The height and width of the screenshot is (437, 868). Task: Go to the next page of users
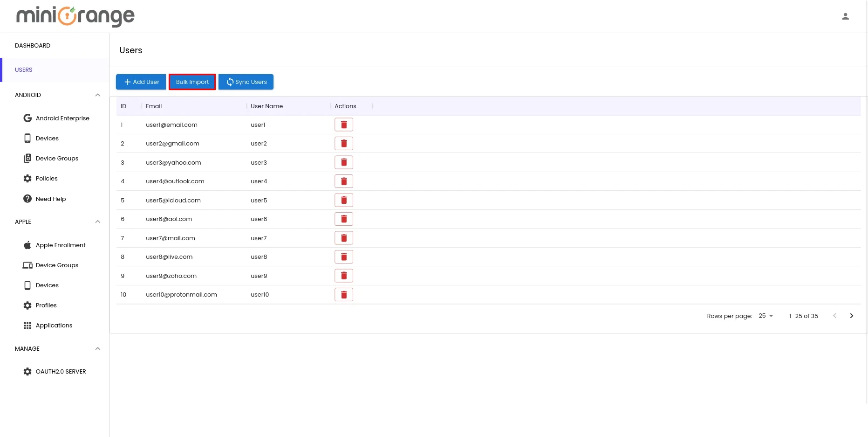(852, 316)
